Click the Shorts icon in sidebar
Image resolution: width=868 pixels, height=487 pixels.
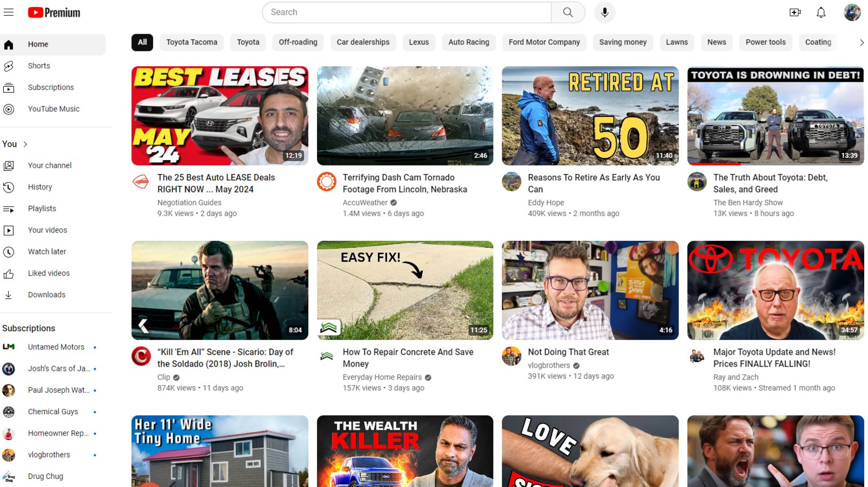tap(9, 66)
